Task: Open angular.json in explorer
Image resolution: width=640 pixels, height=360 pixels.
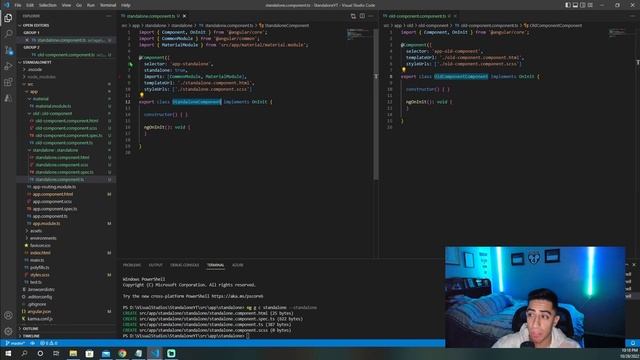Action: coord(39,311)
